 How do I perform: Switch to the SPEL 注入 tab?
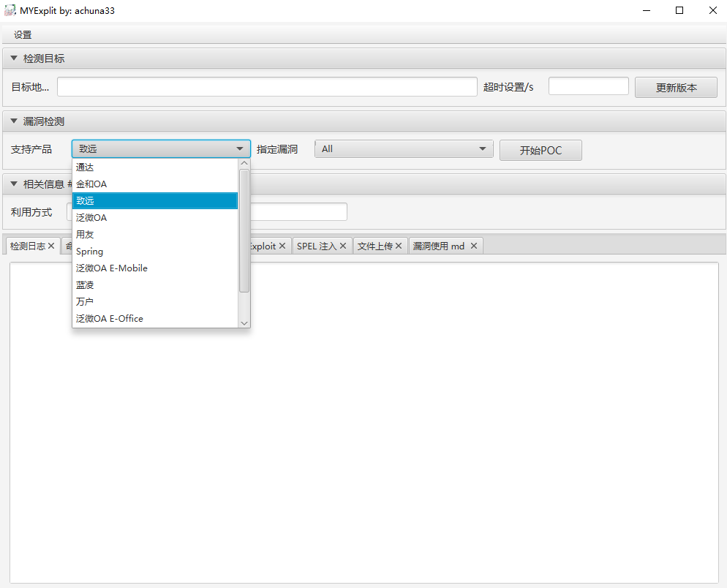(x=317, y=246)
